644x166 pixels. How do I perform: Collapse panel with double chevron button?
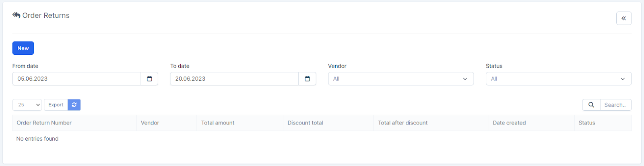(x=623, y=19)
